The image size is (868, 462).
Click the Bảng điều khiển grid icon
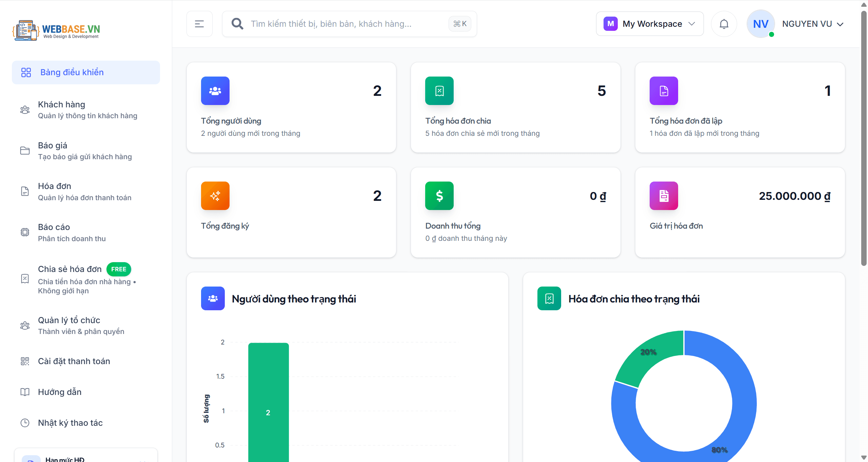[26, 72]
